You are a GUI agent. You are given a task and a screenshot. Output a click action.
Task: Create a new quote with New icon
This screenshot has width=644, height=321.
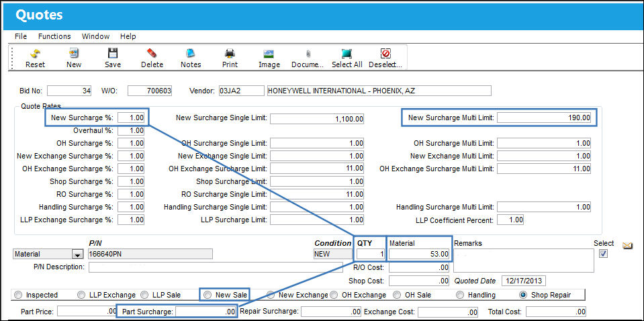pos(73,53)
